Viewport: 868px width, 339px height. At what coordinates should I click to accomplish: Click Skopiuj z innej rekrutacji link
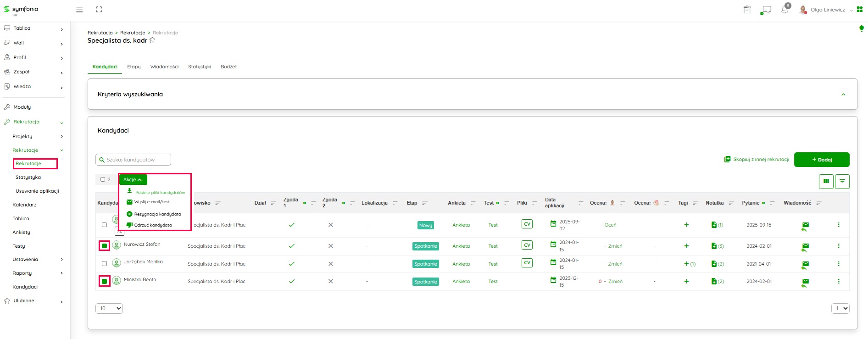click(x=757, y=160)
